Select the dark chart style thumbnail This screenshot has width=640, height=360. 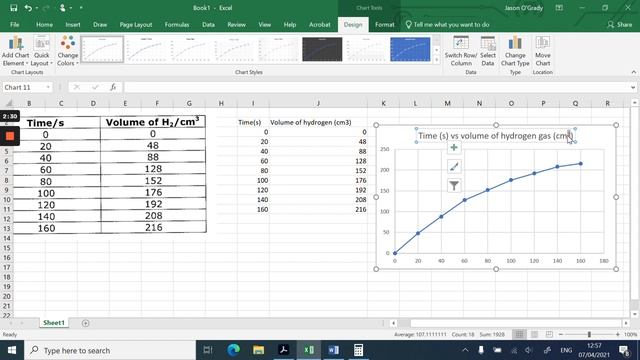322,49
